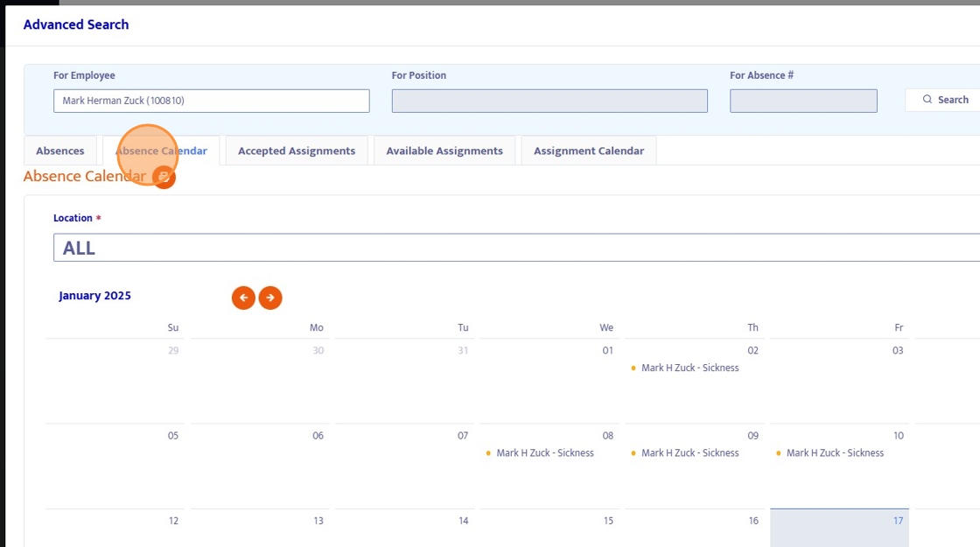Select previous-month day 31
The image size is (980, 547).
[463, 350]
